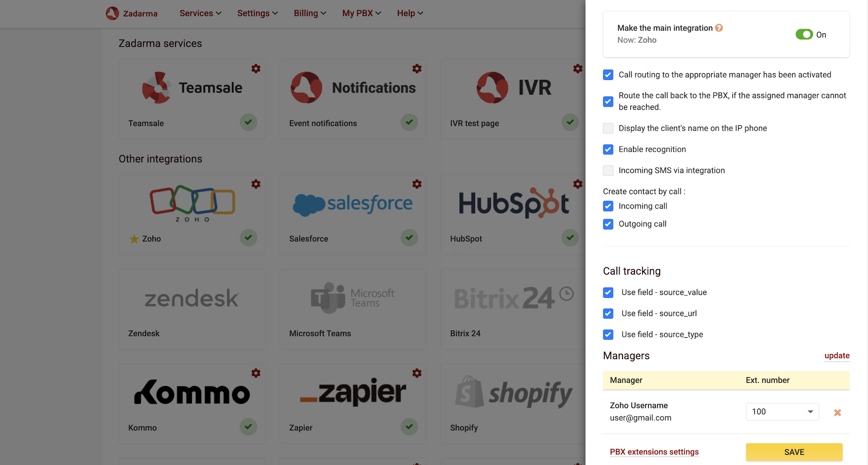This screenshot has height=465, width=868.
Task: Open Notifications card gear settings
Action: click(x=417, y=69)
